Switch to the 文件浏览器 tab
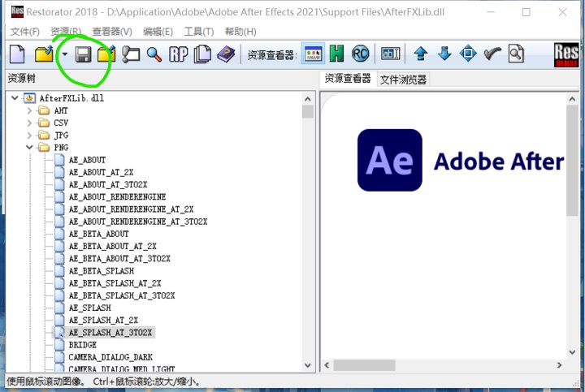Image resolution: width=585 pixels, height=392 pixels. point(403,80)
